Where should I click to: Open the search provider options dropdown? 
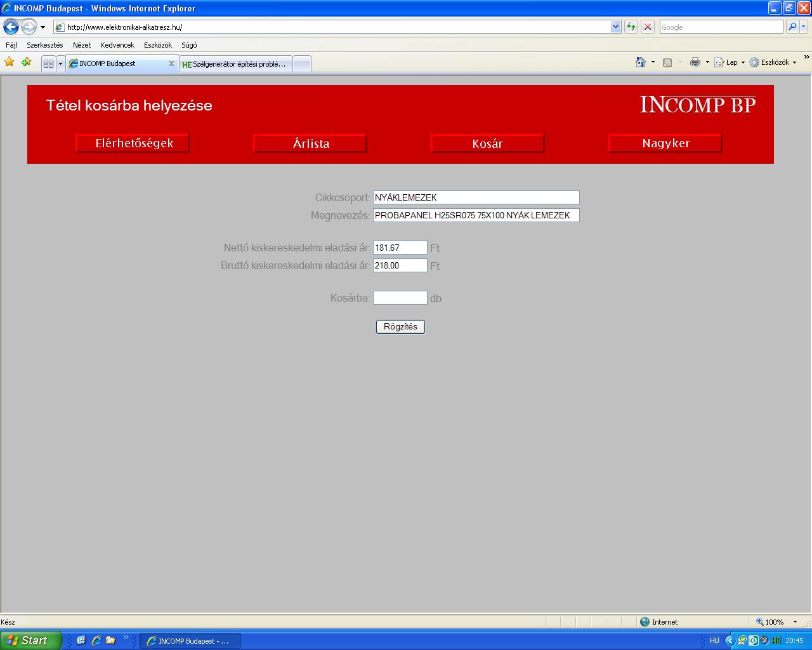804,27
